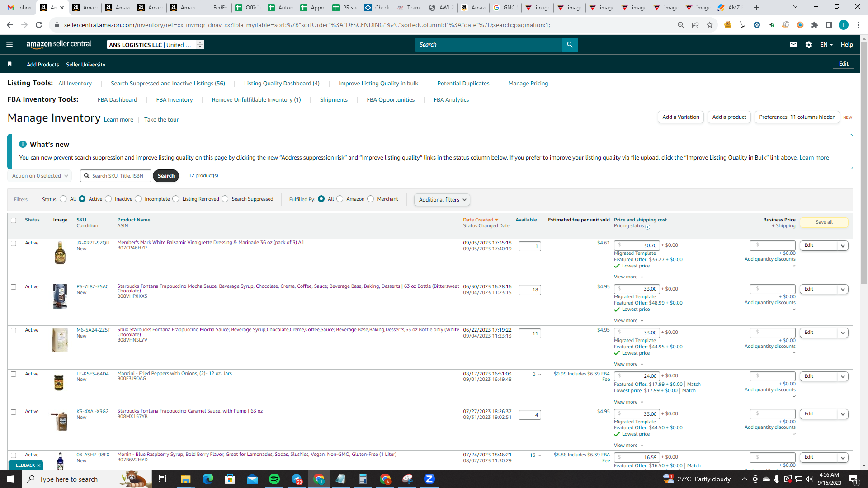Click the browser zoom magnifier icon
Viewport: 868px width, 488px height.
tap(681, 25)
